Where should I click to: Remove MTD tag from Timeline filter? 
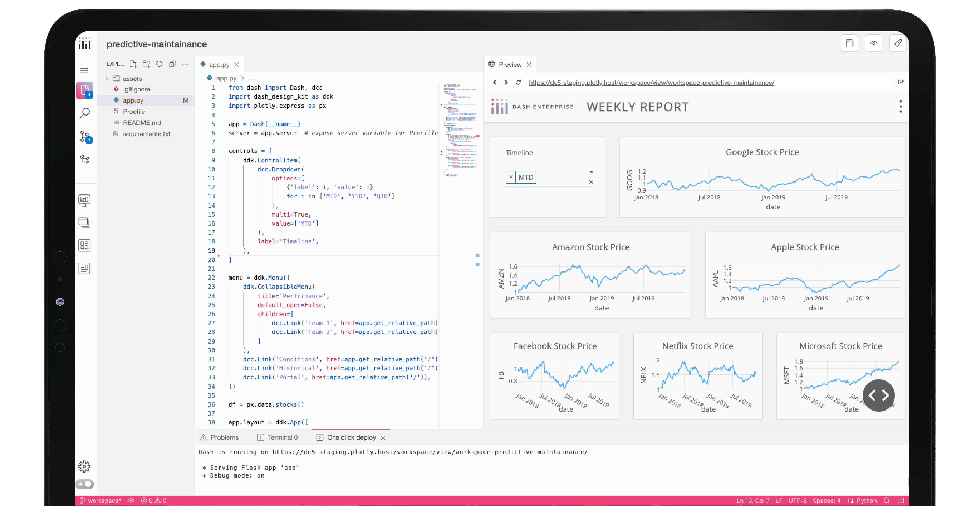pos(511,177)
